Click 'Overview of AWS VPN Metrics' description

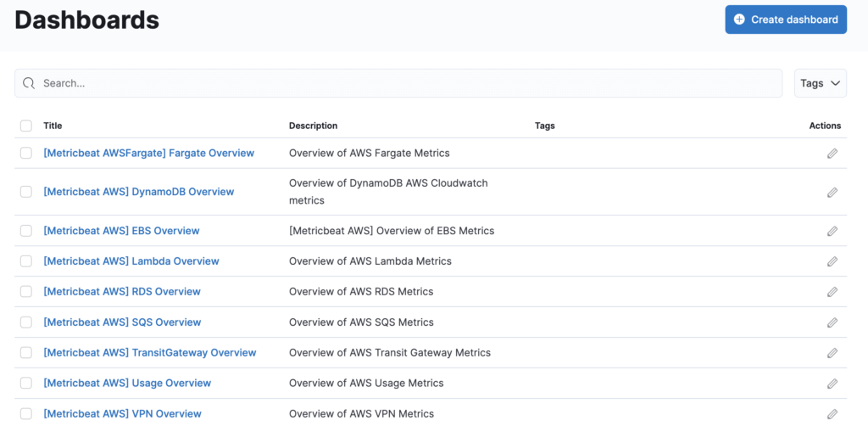pos(361,413)
